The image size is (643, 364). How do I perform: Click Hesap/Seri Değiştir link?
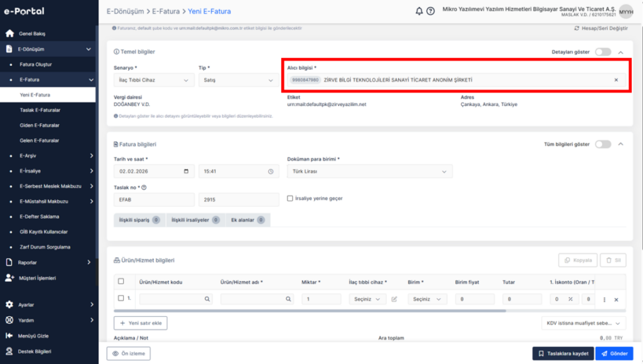pyautogui.click(x=601, y=28)
